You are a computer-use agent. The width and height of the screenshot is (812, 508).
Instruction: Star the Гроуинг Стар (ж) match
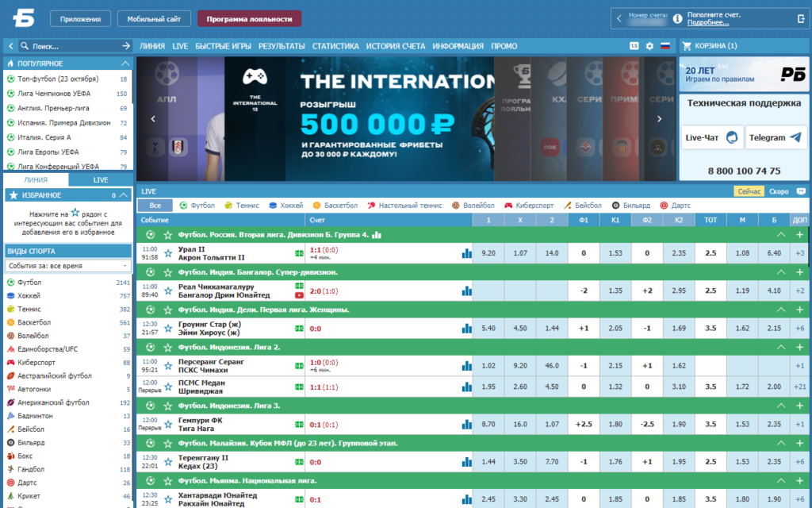168,329
